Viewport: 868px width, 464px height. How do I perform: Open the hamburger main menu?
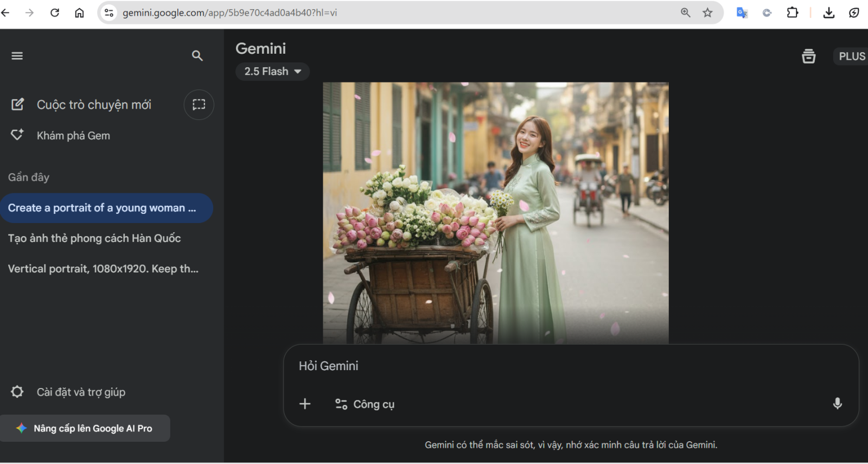click(x=17, y=56)
